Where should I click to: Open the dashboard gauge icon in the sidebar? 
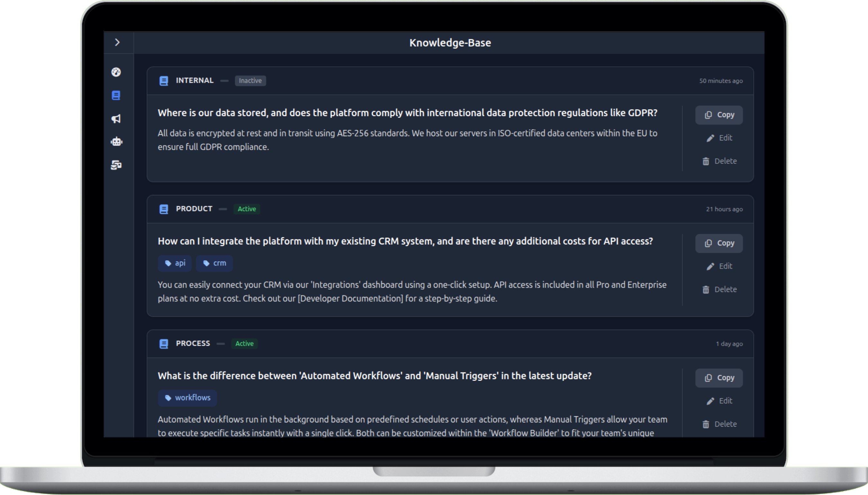click(116, 72)
